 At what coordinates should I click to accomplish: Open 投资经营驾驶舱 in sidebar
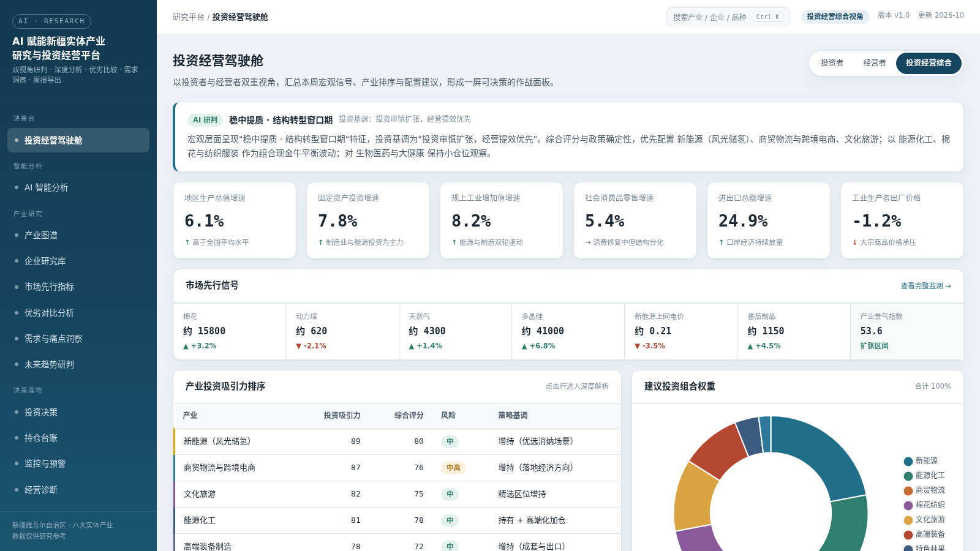tap(78, 140)
